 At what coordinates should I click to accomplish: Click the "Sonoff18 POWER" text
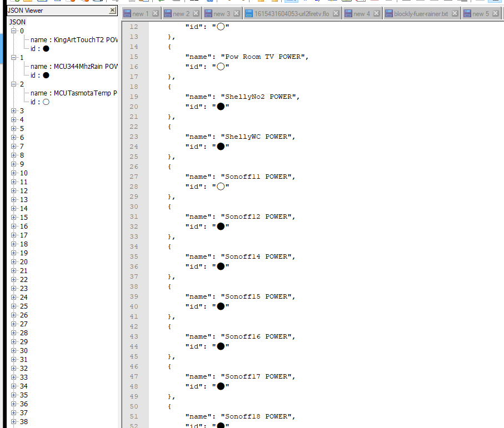(x=256, y=417)
